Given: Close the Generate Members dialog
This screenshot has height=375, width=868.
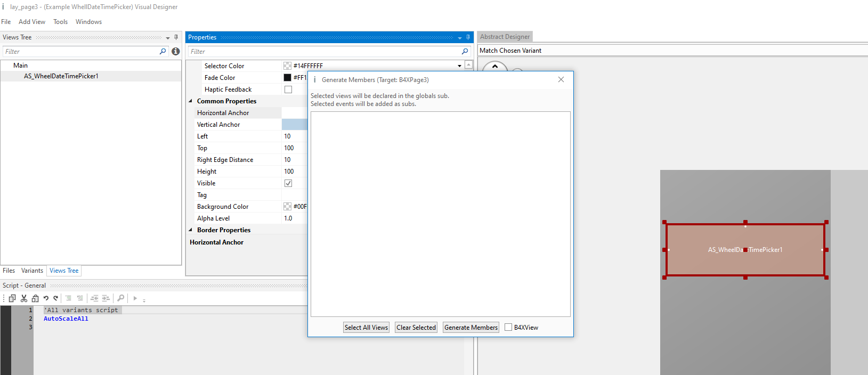Looking at the screenshot, I should click(561, 79).
